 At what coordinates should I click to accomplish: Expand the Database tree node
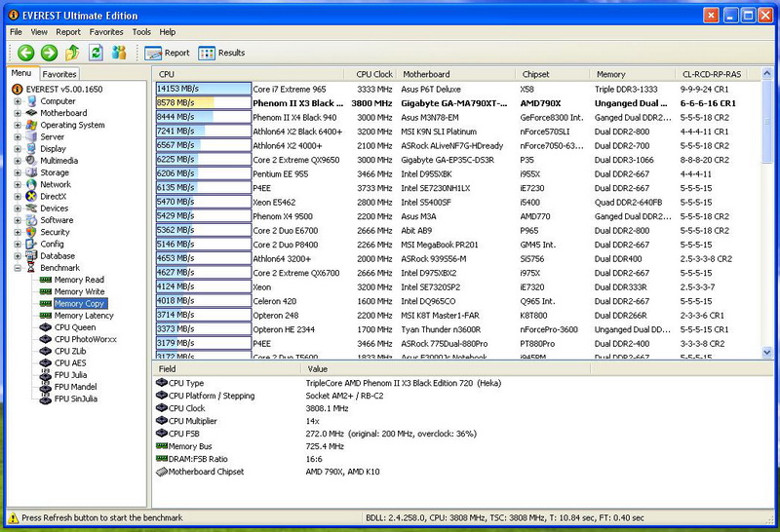coord(18,256)
